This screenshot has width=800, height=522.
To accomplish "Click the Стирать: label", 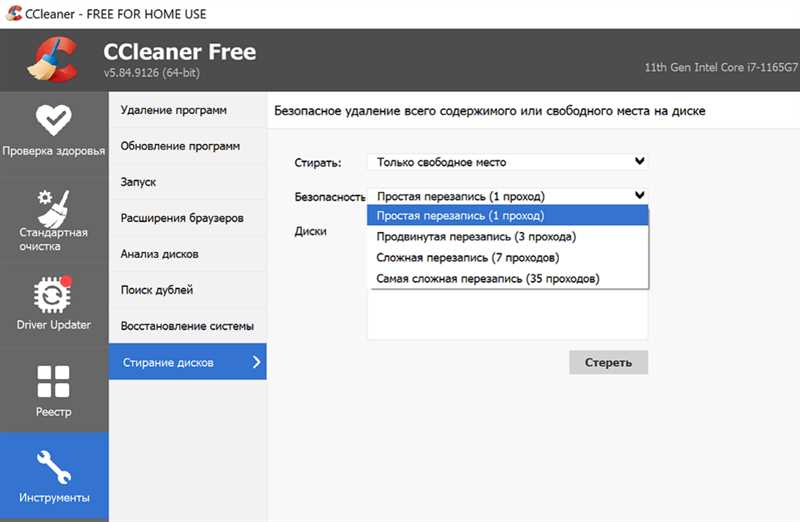I will (318, 163).
